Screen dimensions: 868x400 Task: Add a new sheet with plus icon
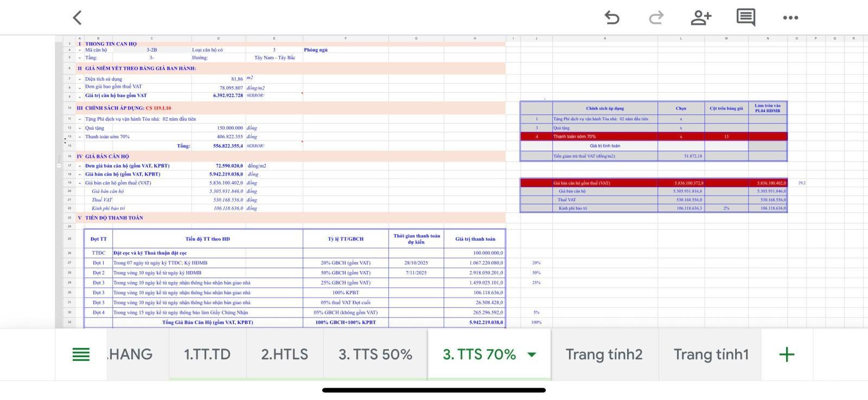click(786, 354)
